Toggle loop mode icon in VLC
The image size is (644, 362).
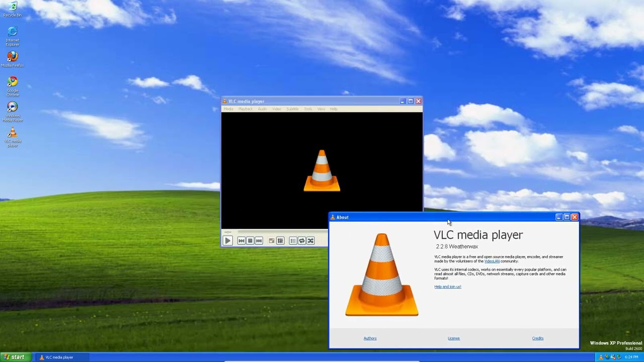[x=302, y=241]
